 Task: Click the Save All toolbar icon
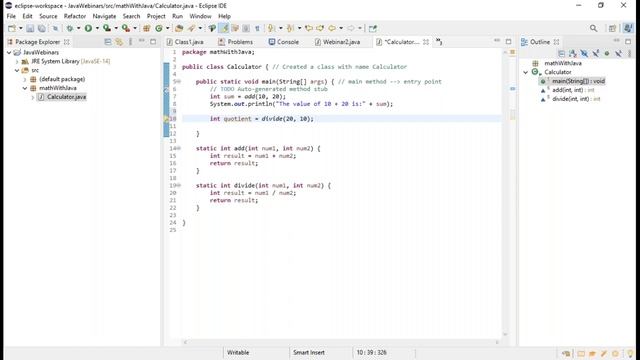(x=42, y=28)
